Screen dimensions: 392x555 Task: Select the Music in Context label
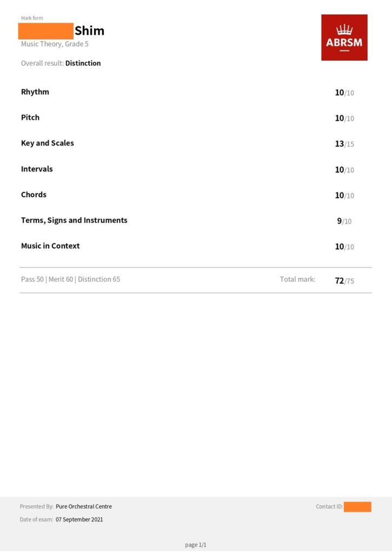click(50, 246)
